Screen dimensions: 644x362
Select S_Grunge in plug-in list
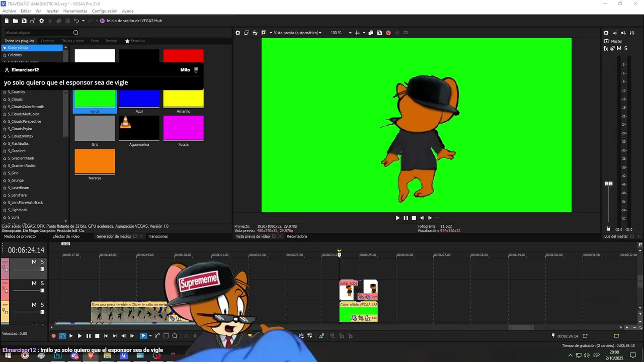tap(16, 180)
